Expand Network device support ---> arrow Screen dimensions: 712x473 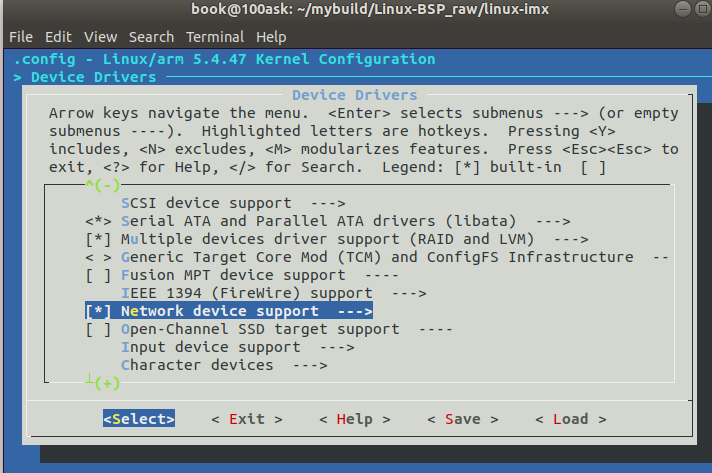[355, 311]
